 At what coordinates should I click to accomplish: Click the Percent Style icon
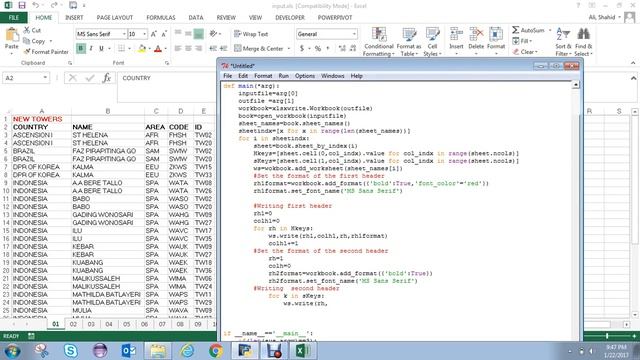318,49
